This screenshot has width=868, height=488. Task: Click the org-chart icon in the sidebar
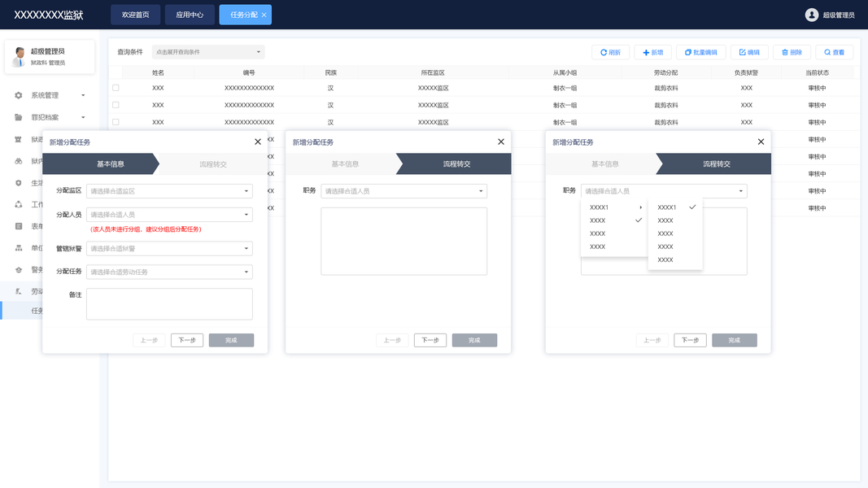coord(18,248)
